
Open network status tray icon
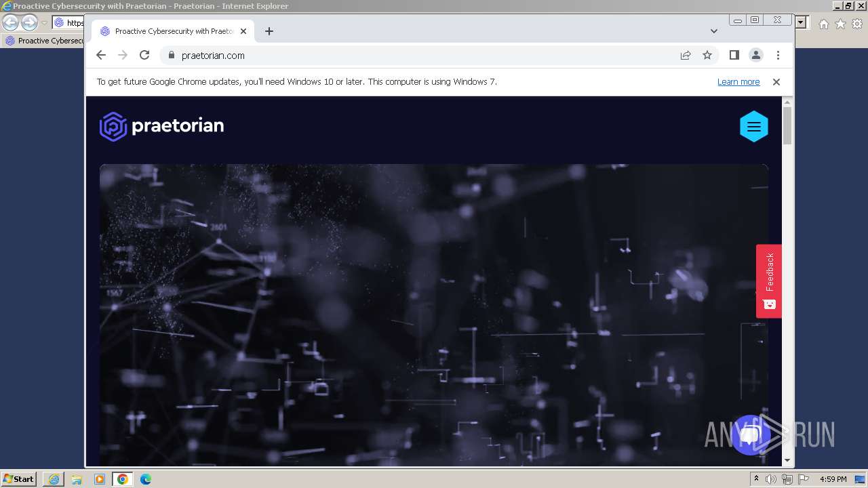pos(787,479)
